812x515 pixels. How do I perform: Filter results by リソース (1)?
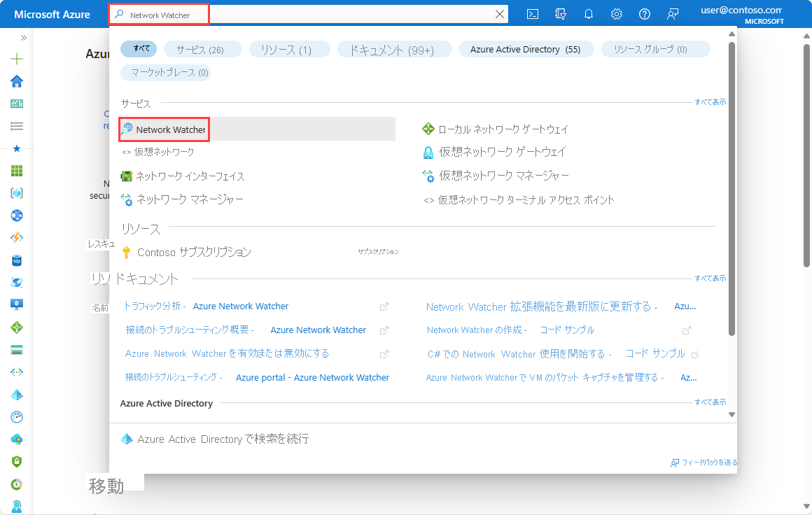(290, 50)
